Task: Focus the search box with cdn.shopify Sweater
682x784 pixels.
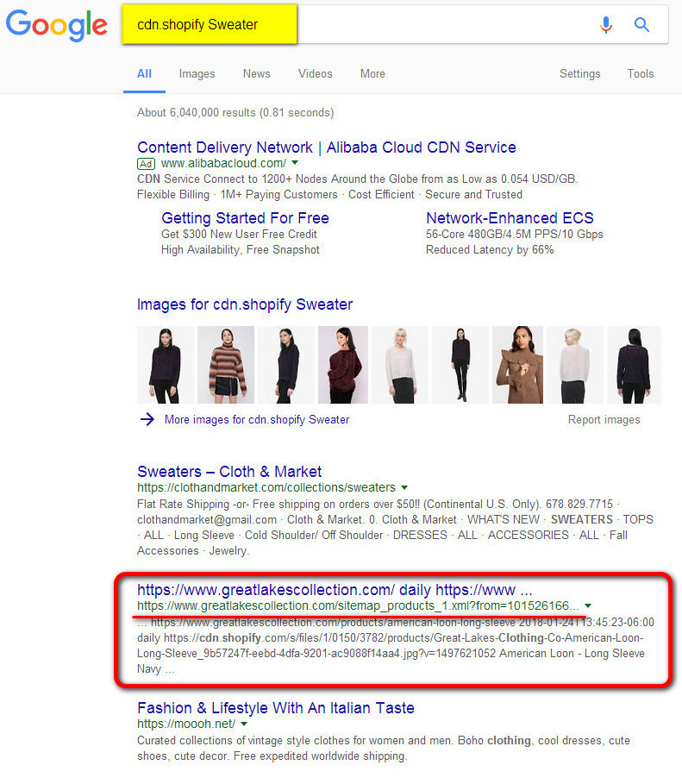Action: point(395,24)
